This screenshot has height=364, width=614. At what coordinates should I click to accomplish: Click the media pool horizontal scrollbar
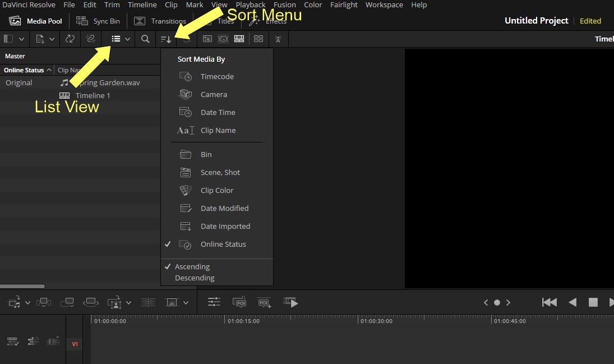(x=22, y=287)
